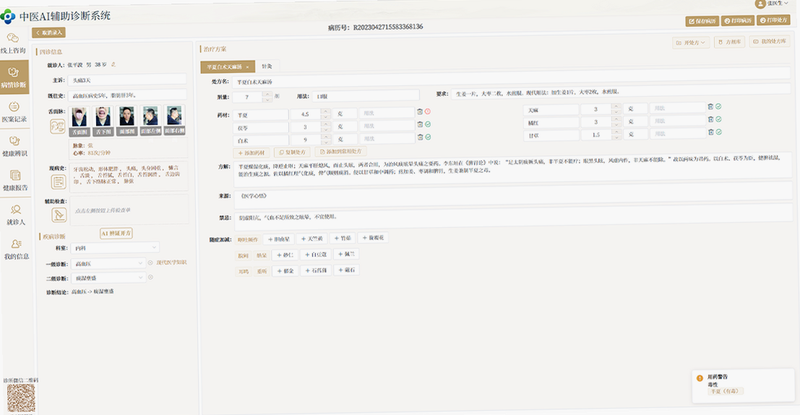Open the unit dropdown for 天麻
This screenshot has height=415, width=800.
coord(635,109)
